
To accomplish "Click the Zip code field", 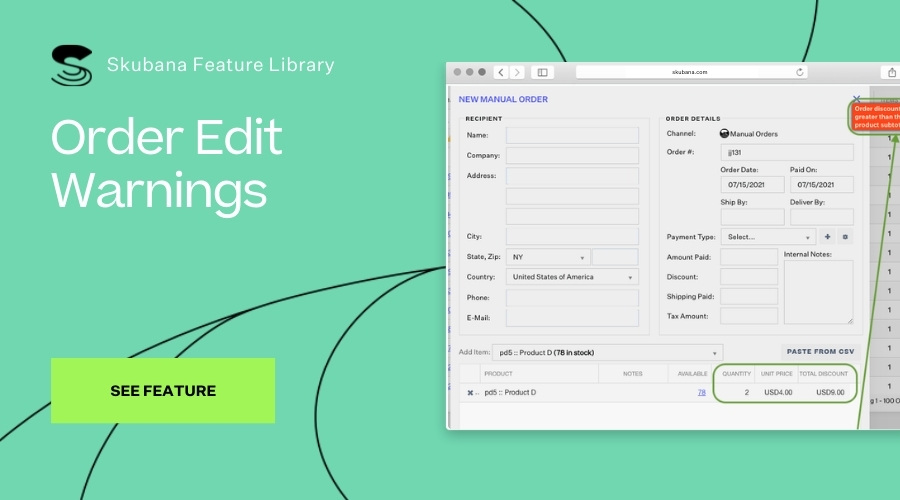I will 615,257.
